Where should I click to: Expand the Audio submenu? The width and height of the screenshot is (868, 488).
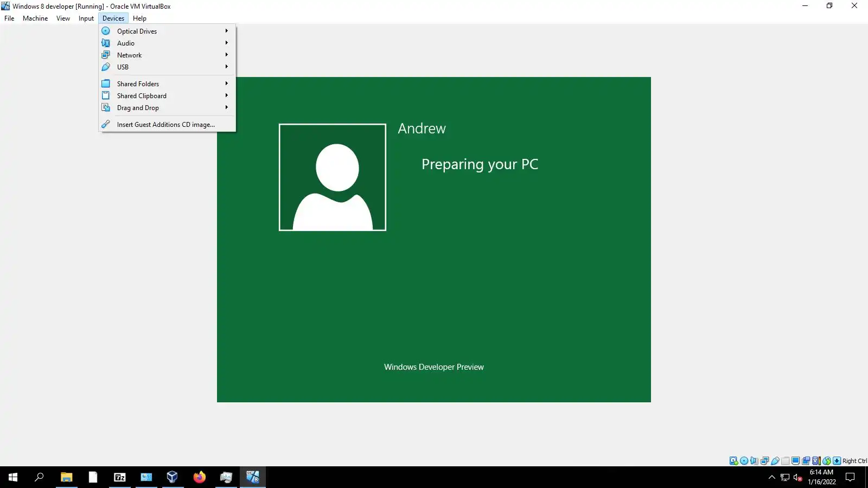(x=167, y=43)
